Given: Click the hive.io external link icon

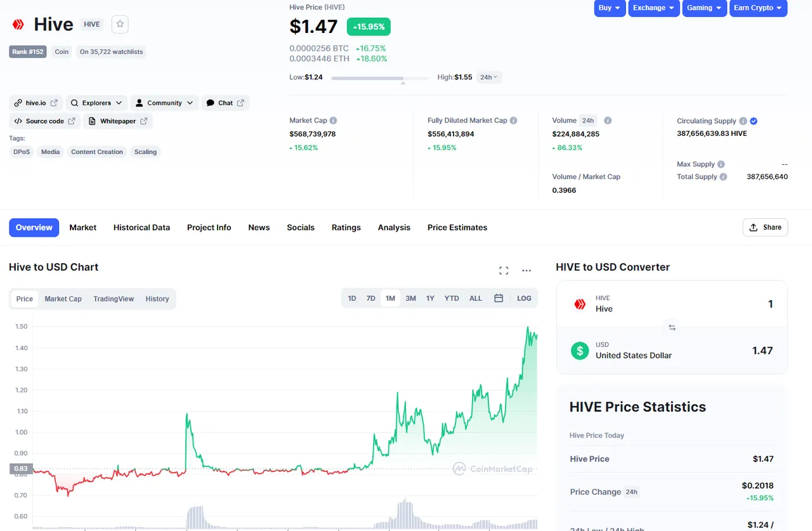Looking at the screenshot, I should coord(54,103).
